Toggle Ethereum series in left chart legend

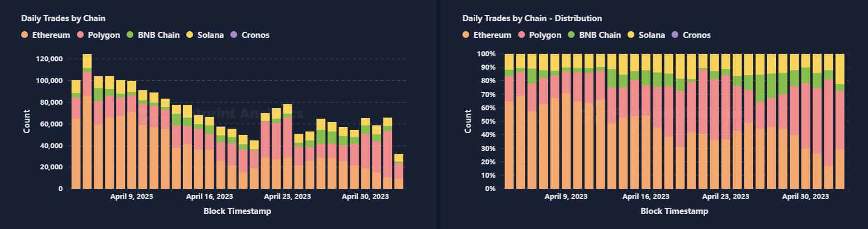(46, 35)
